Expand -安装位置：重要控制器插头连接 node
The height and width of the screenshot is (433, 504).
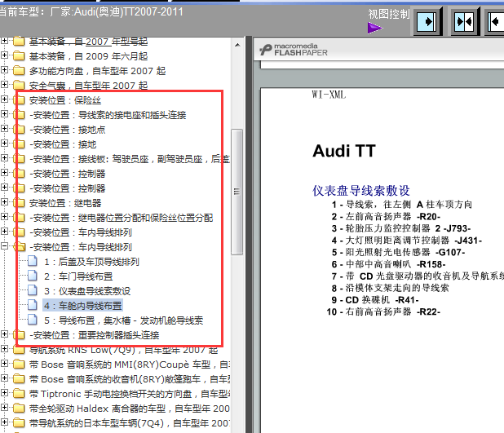(4, 334)
